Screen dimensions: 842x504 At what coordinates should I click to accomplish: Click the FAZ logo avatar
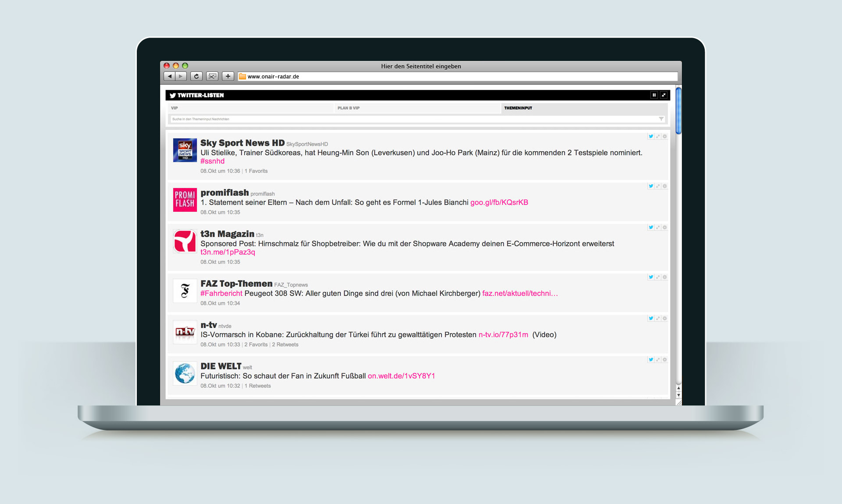pos(185,291)
